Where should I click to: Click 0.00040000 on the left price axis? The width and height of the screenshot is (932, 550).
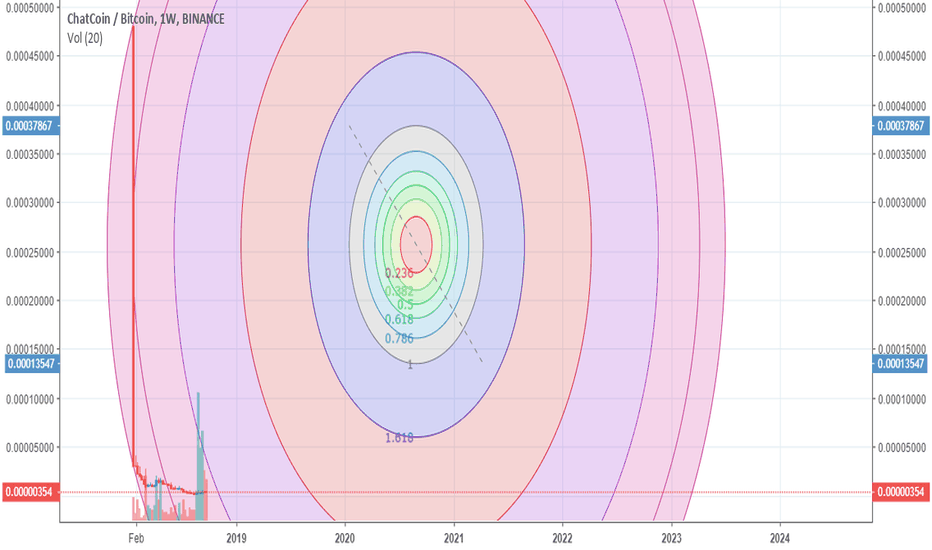click(x=30, y=106)
